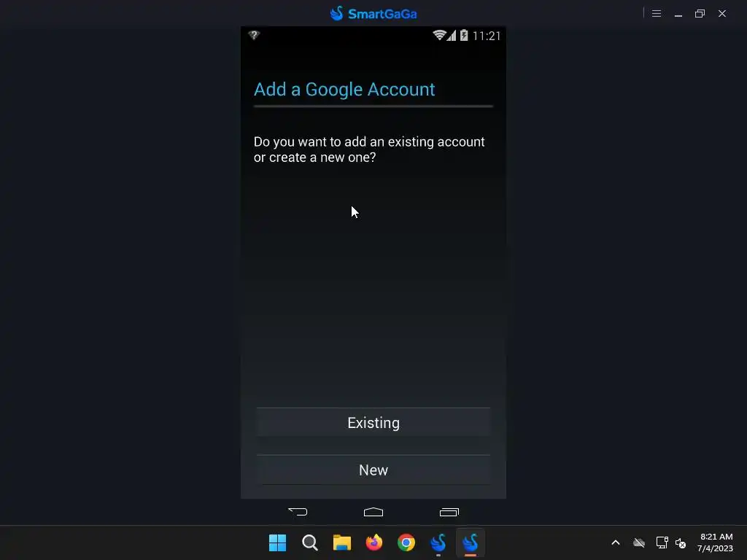This screenshot has height=560, width=747.
Task: Click the Wi-Fi icon in the Android status bar
Action: pyautogui.click(x=438, y=35)
